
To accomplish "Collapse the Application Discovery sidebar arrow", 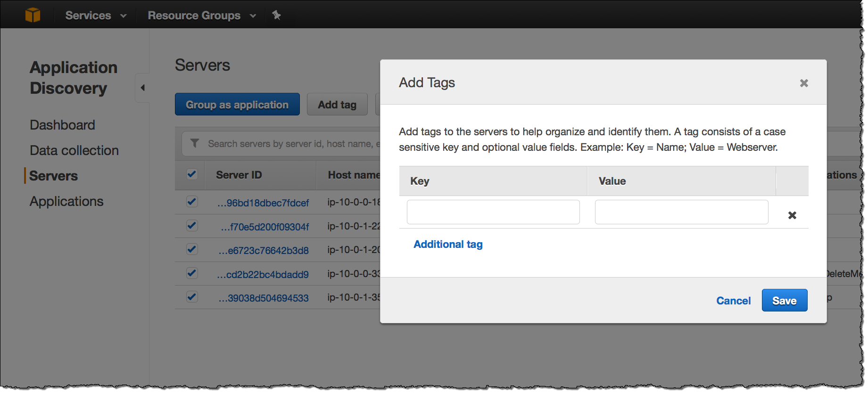I will tap(142, 88).
